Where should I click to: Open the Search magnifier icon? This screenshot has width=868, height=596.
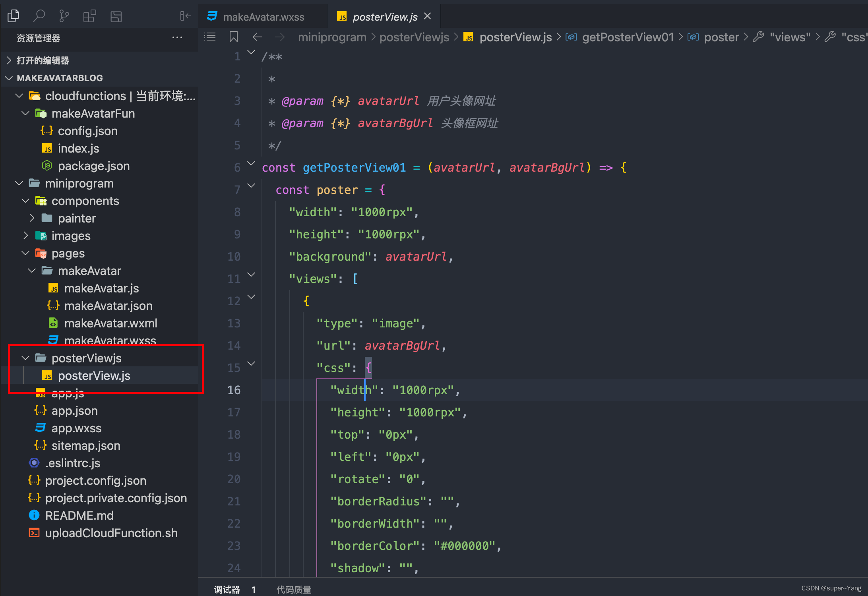pyautogui.click(x=39, y=16)
